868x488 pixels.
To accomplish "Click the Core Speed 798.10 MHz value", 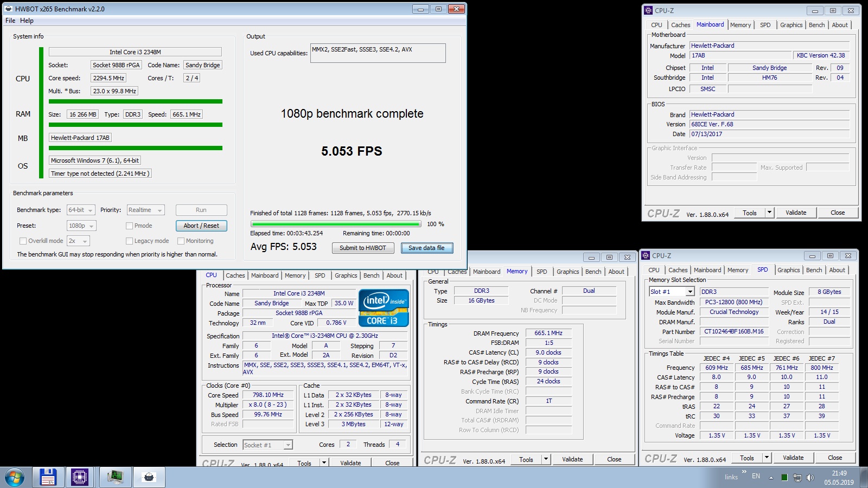I will coord(268,395).
